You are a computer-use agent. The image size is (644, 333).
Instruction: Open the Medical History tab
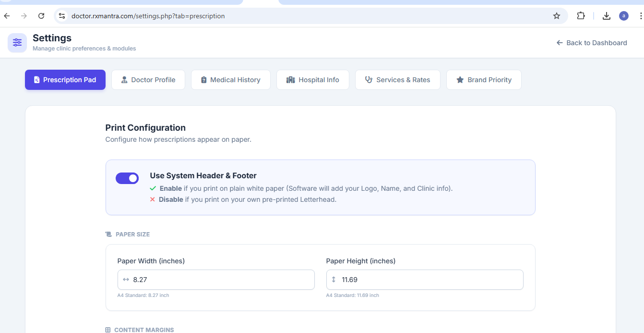[x=230, y=80]
